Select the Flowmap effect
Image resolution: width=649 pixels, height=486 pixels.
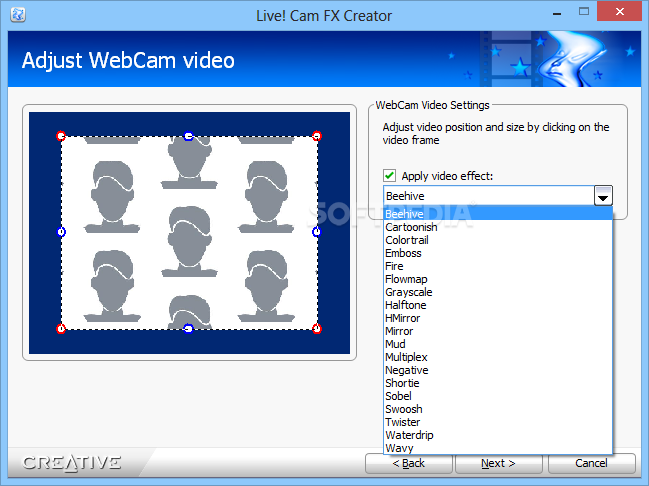pos(498,279)
